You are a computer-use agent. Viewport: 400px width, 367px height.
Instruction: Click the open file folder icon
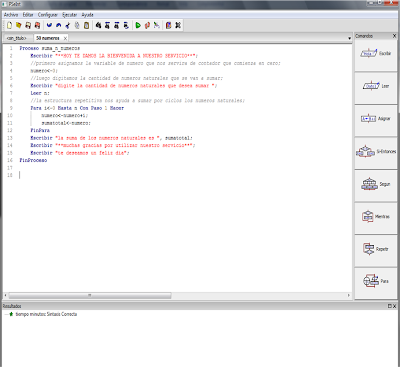click(x=19, y=25)
